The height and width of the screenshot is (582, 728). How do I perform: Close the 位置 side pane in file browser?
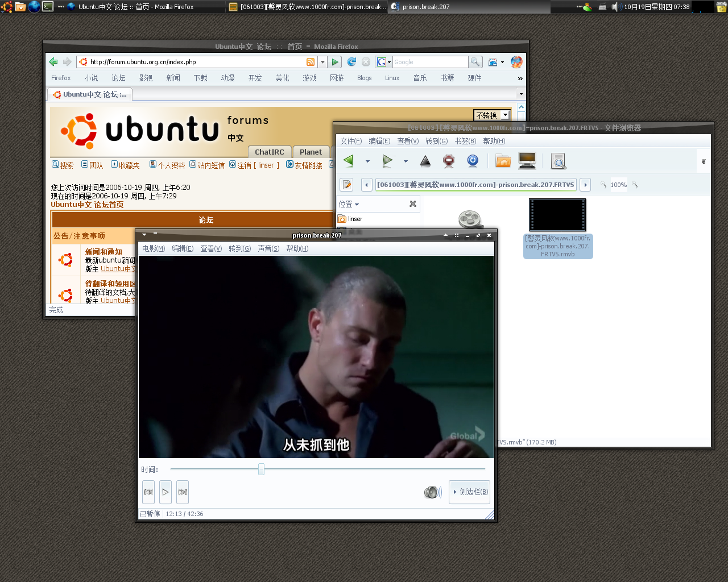tap(413, 203)
